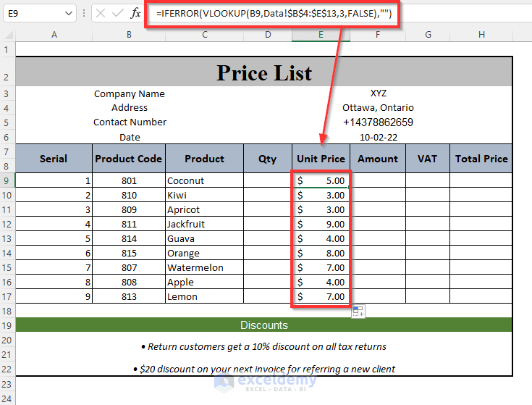Click the Company Name label cell

click(x=130, y=93)
